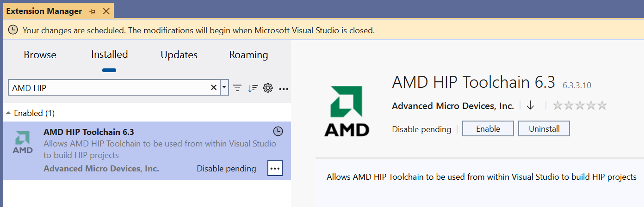Change the extension sort order
The height and width of the screenshot is (207, 644).
tap(253, 88)
